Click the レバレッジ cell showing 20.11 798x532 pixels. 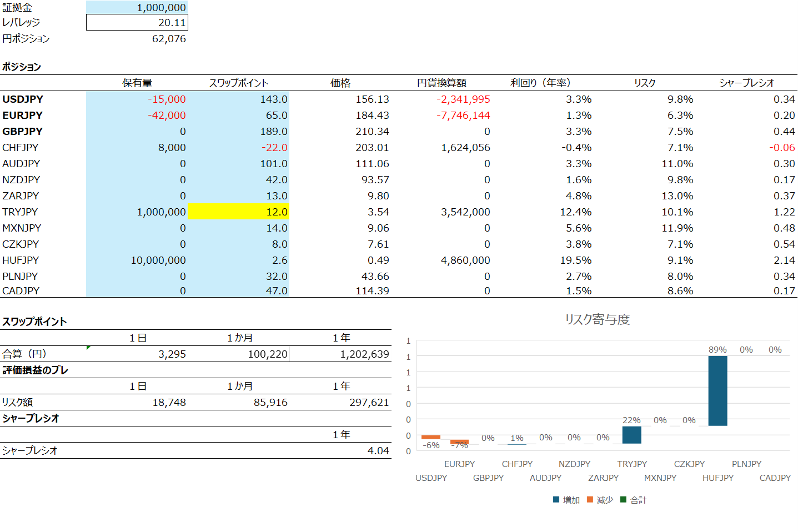click(137, 22)
